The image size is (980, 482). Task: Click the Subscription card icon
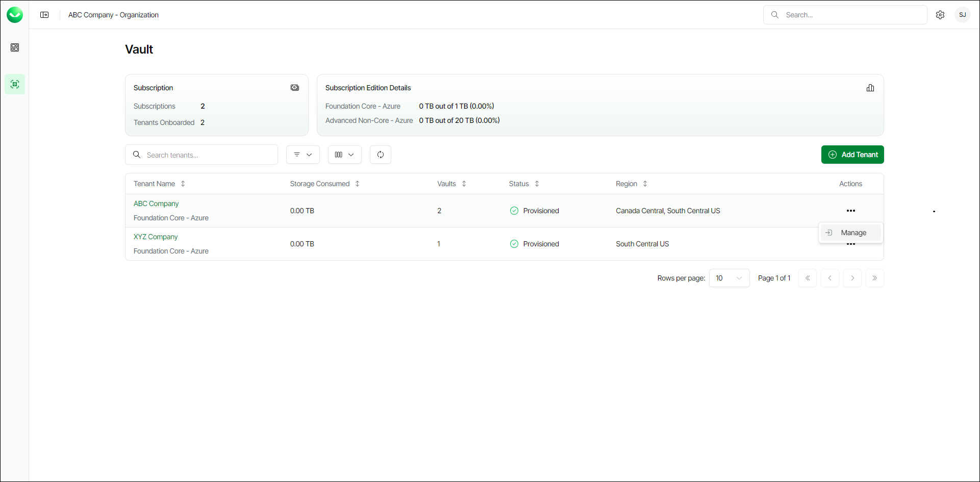pos(295,88)
